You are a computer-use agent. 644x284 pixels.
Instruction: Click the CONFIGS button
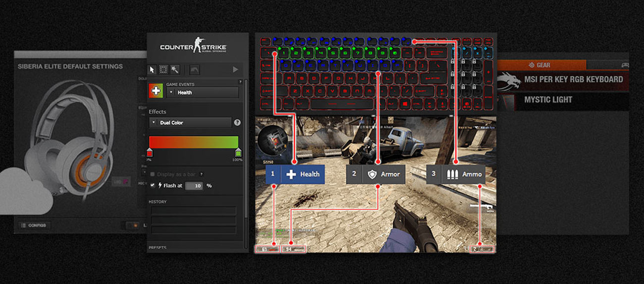click(34, 225)
